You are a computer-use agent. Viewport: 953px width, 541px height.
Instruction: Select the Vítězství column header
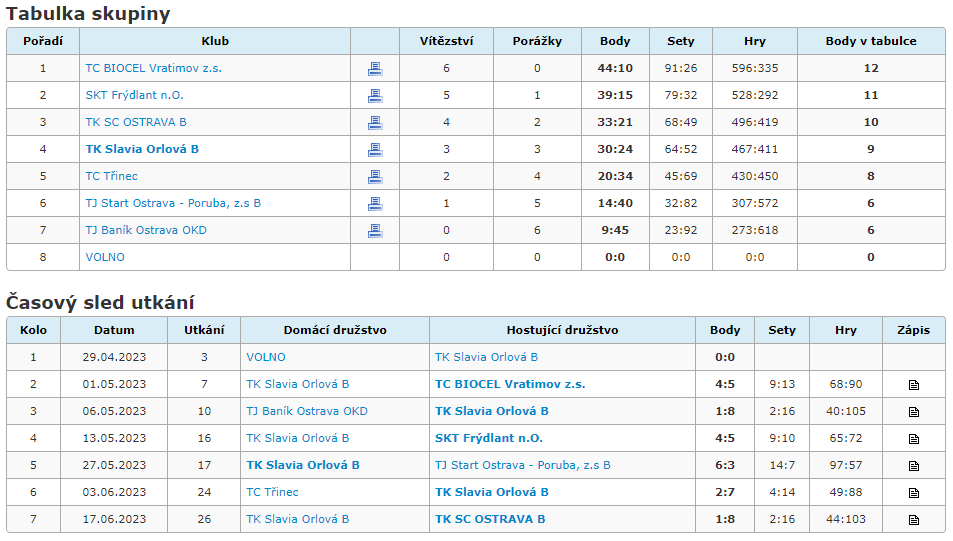[x=446, y=41]
